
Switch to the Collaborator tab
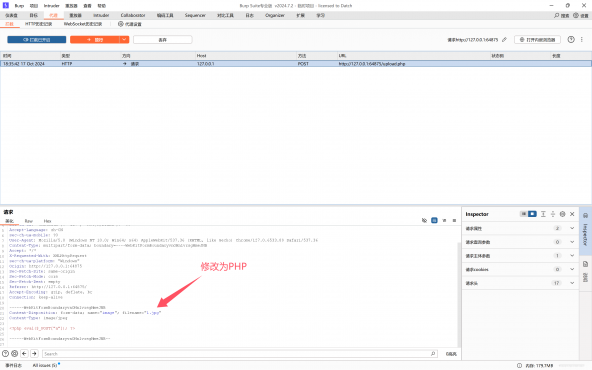pyautogui.click(x=133, y=15)
